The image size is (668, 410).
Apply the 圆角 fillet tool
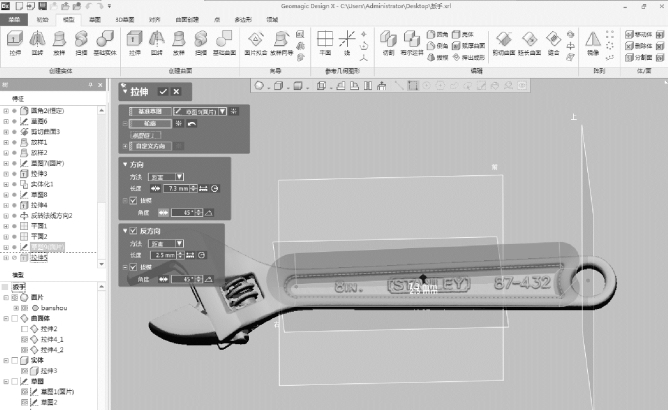(x=437, y=34)
